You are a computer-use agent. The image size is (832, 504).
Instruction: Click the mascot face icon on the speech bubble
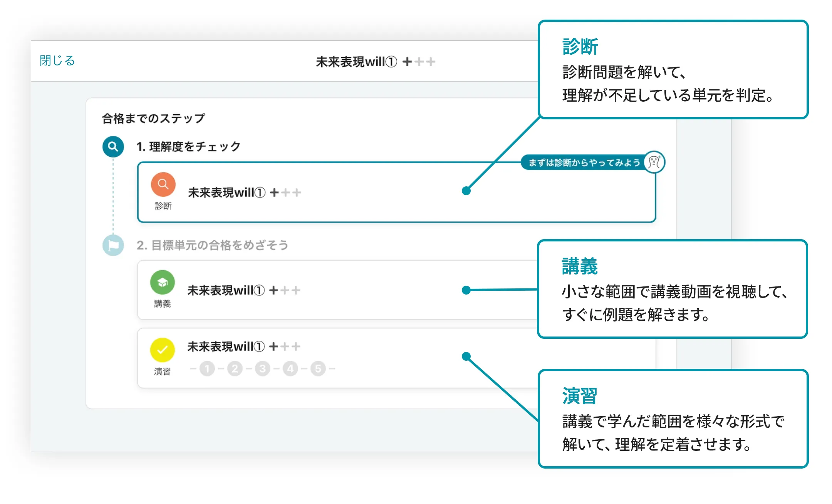654,162
